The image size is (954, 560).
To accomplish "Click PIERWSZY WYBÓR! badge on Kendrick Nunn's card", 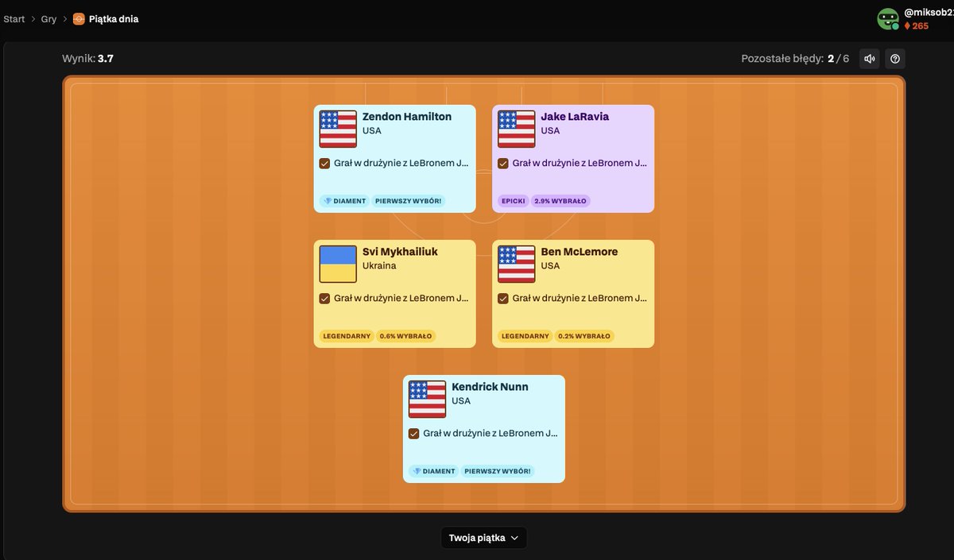I will [498, 471].
